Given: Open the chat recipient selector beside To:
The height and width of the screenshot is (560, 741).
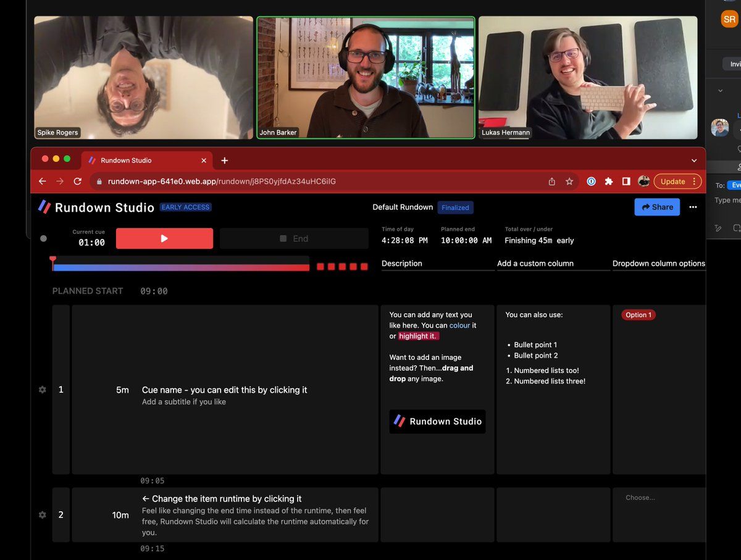Looking at the screenshot, I should pyautogui.click(x=734, y=185).
